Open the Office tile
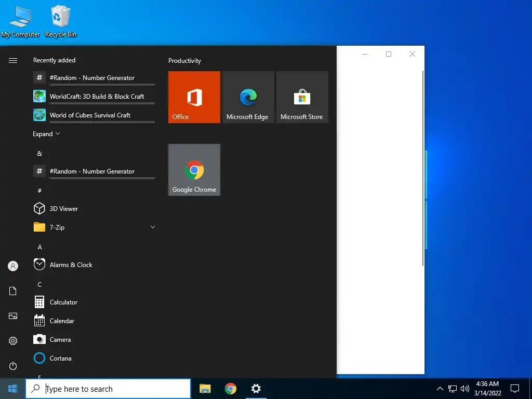 click(x=194, y=97)
